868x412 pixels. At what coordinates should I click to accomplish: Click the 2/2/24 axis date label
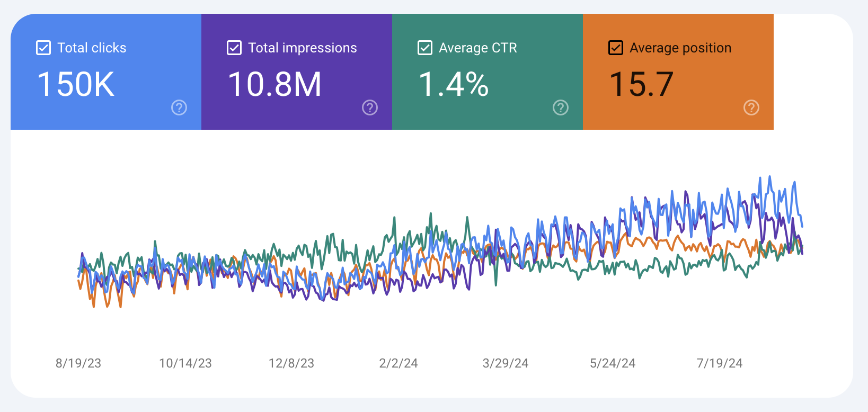398,363
